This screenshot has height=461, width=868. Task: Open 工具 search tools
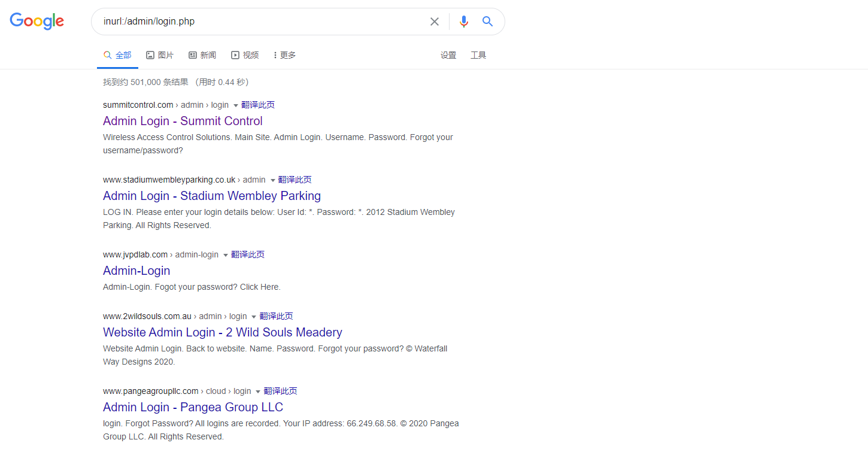(478, 55)
